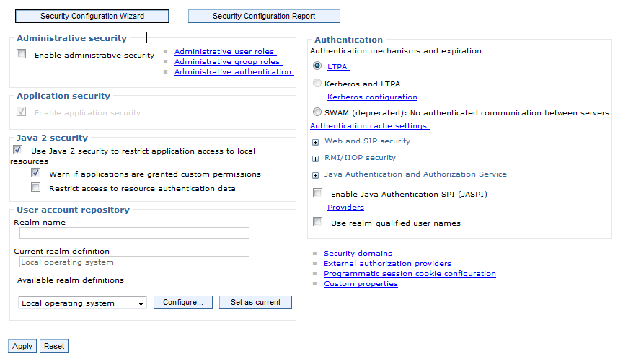Viewport: 623px width, 364px height.
Task: Expand Java Authentication and Authorization Service
Action: [x=316, y=175]
